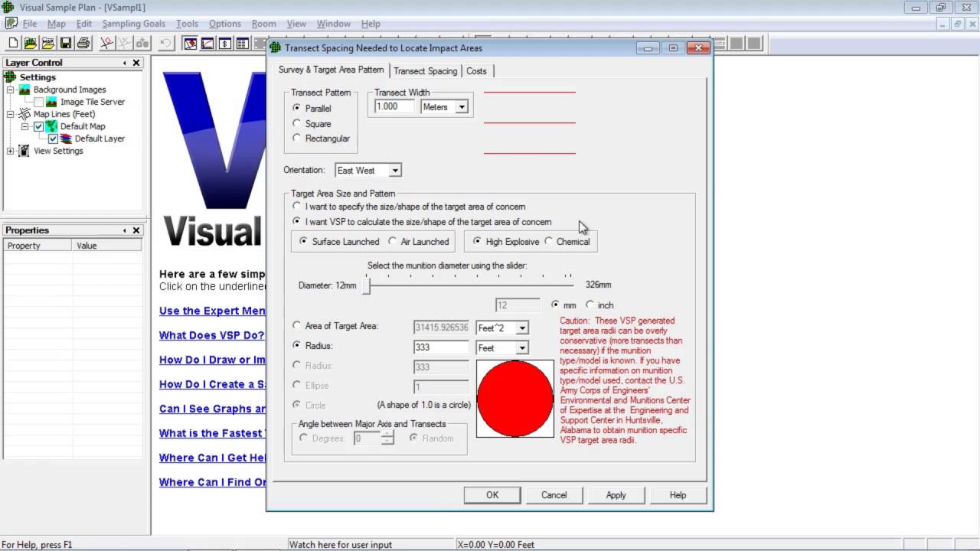This screenshot has height=551, width=980.
Task: Open the Graph View toolbar icon
Action: pyautogui.click(x=207, y=44)
